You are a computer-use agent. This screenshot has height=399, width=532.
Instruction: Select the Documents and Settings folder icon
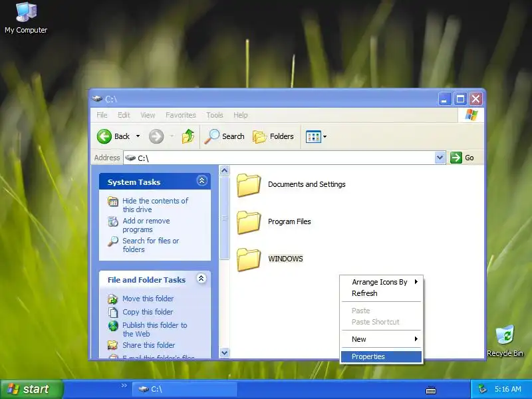(249, 185)
